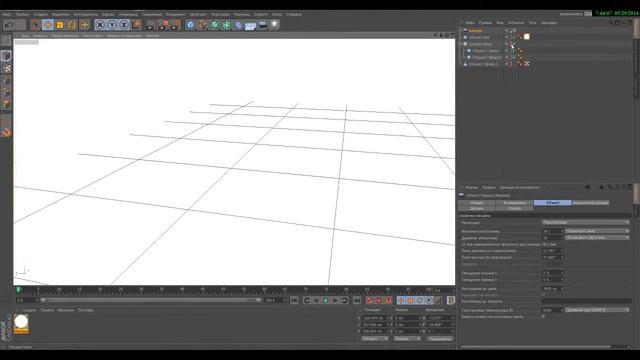Viewport: 640px width, 360px height.
Task: Select Model mode cube in left palette
Action: pos(6,56)
